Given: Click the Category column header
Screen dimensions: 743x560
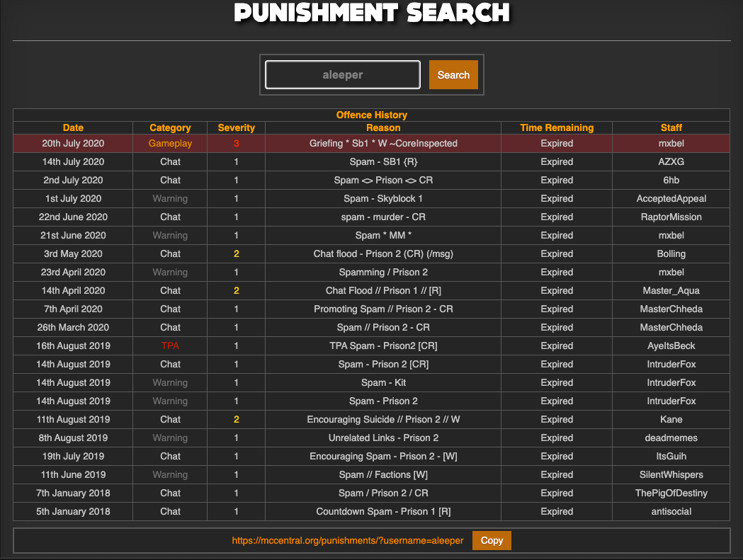Looking at the screenshot, I should [x=170, y=127].
